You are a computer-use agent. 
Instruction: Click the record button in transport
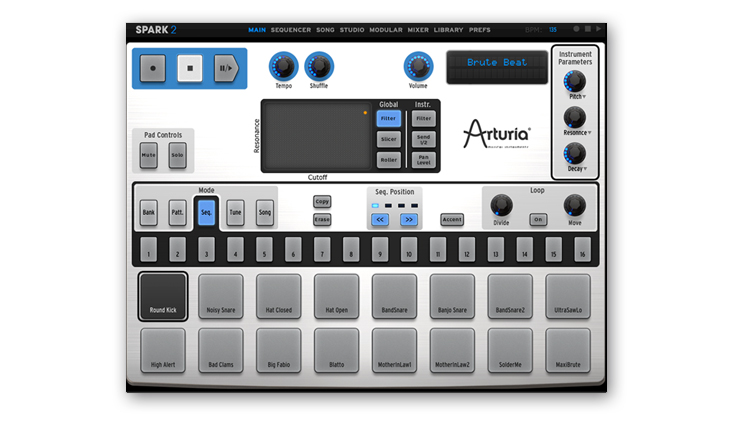coord(153,68)
